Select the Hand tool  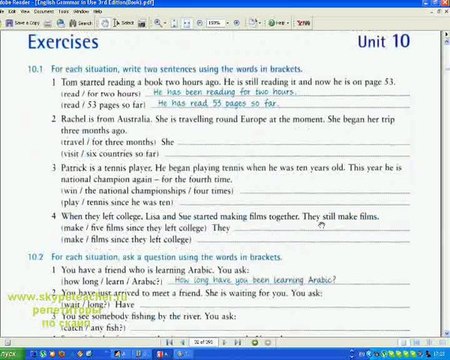pyautogui.click(x=105, y=23)
